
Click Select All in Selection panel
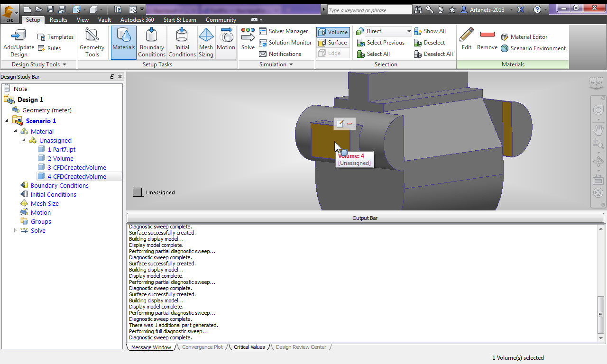pyautogui.click(x=373, y=54)
